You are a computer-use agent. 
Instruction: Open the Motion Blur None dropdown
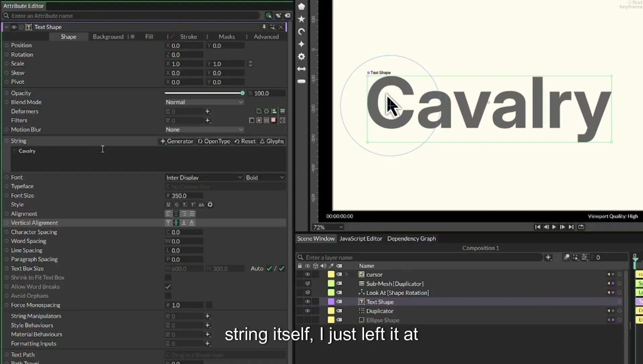coord(204,130)
